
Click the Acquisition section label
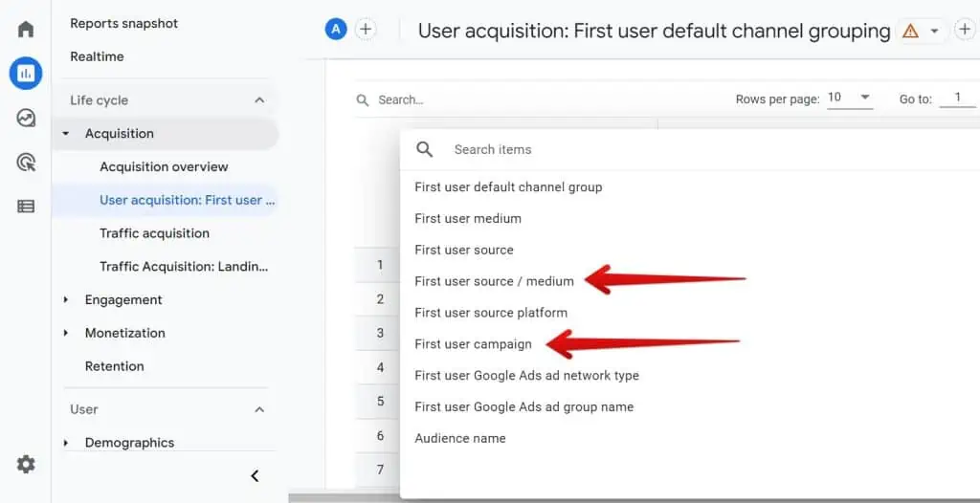click(x=120, y=134)
